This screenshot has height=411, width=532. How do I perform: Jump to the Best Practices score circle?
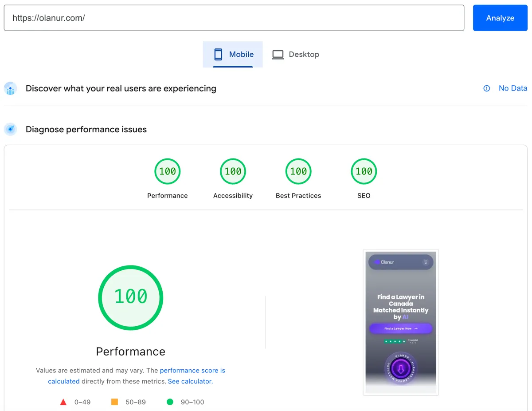(x=298, y=171)
